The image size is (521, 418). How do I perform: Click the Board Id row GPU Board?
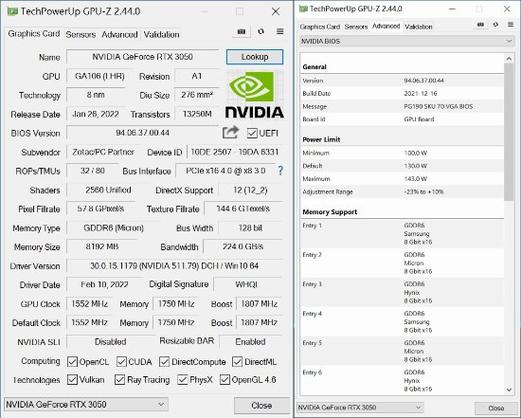pos(402,119)
